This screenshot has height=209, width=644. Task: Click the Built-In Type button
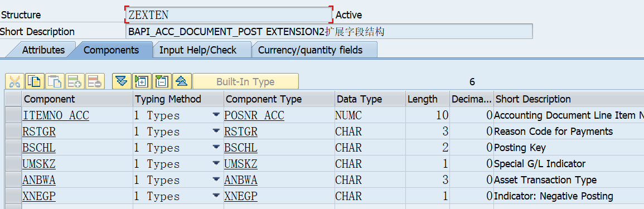tap(245, 81)
